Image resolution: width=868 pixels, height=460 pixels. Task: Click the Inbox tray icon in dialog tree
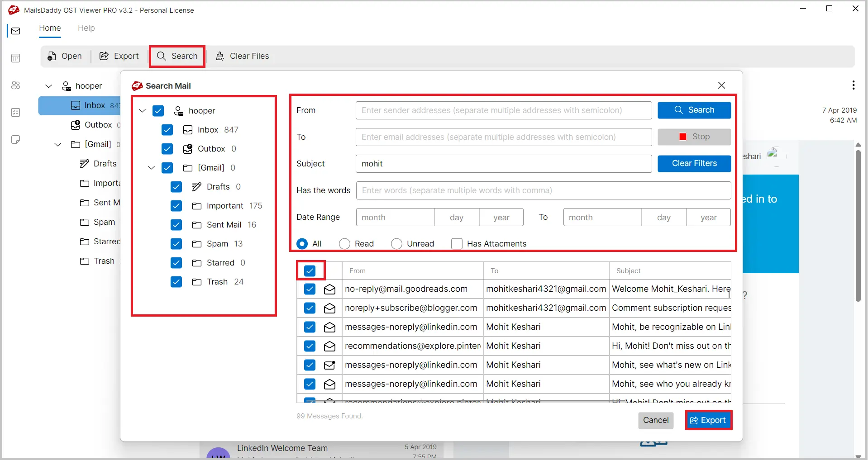click(188, 130)
